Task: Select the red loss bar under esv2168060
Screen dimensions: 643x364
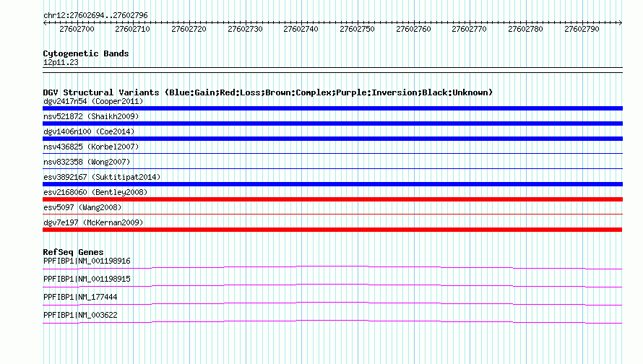Action: [x=332, y=199]
